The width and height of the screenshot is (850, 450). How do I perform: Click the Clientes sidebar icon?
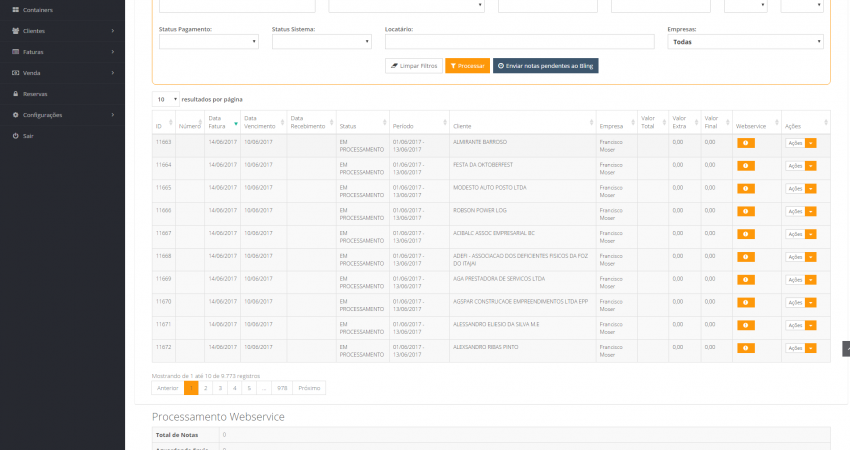[15, 31]
